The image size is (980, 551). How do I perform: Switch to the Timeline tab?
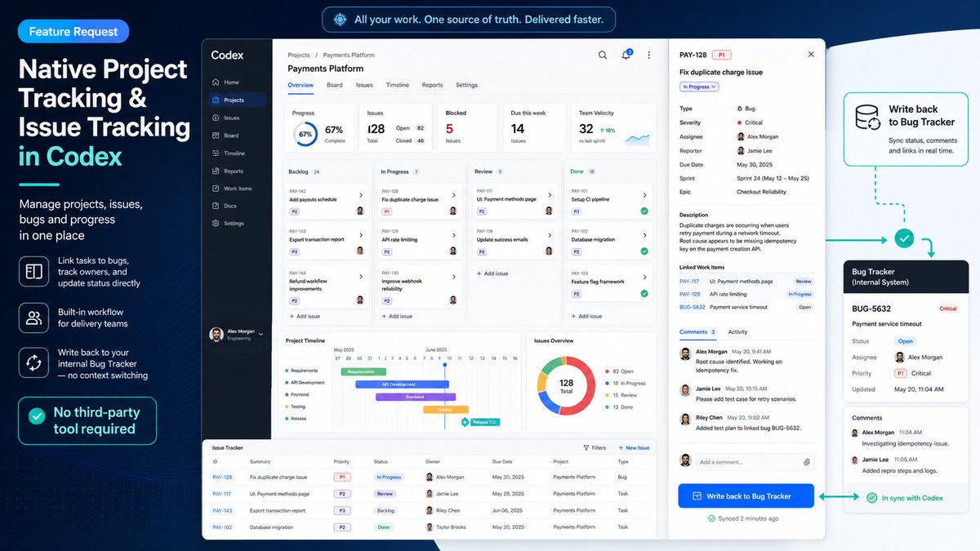[x=398, y=85]
